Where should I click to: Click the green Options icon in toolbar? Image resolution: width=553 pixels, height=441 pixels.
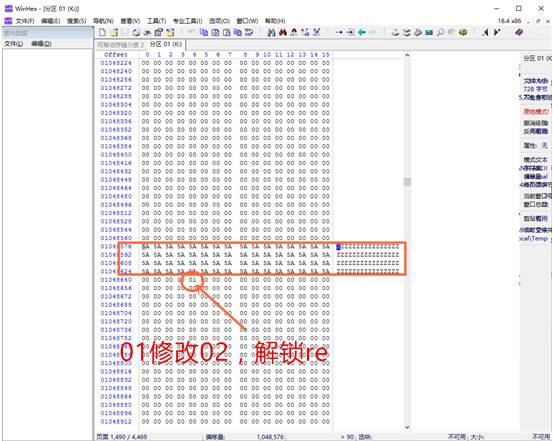click(463, 32)
